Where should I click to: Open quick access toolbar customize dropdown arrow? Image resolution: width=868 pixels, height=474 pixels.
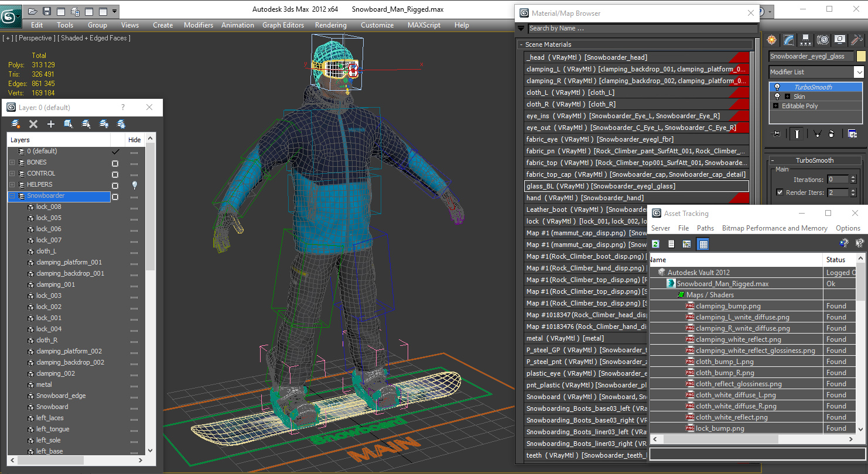(x=115, y=11)
